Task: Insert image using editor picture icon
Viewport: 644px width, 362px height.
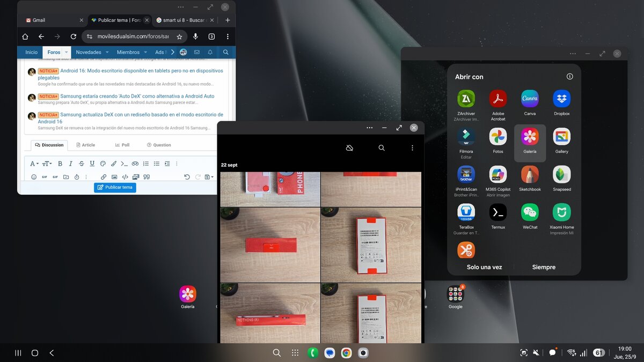Action: coord(114,177)
